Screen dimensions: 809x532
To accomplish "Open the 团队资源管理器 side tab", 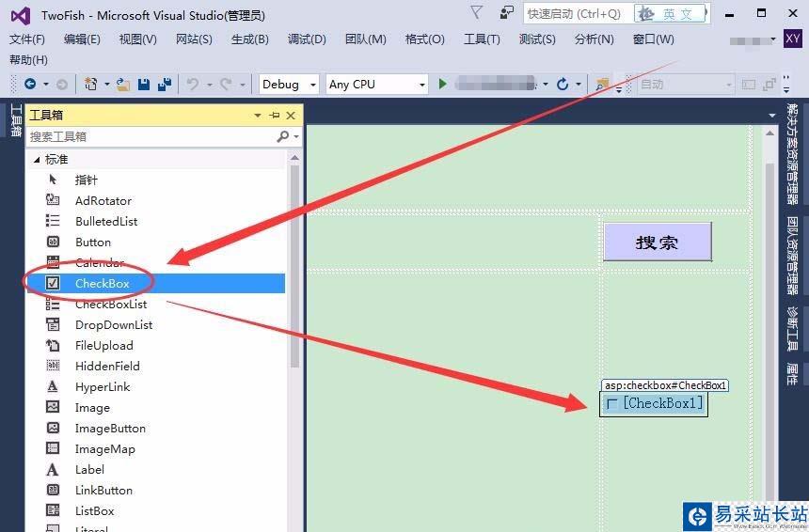I will [792, 256].
